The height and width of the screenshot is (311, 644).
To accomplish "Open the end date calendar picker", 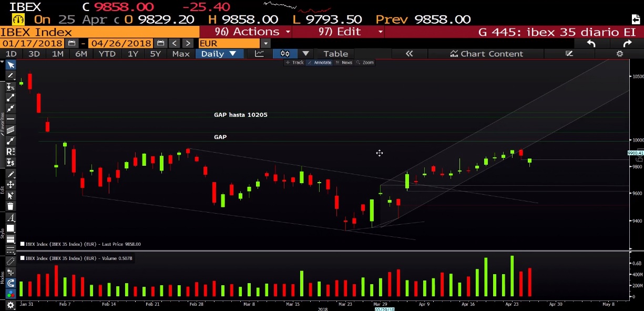I will tap(161, 43).
